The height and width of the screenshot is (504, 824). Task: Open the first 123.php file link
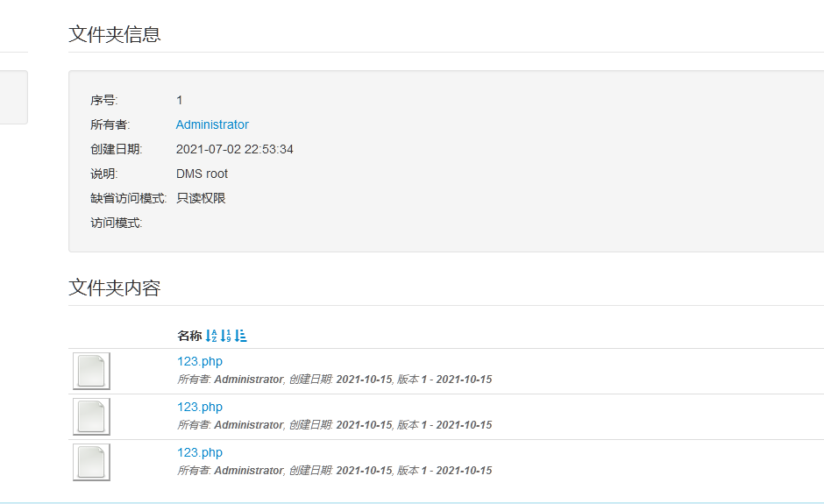[200, 361]
